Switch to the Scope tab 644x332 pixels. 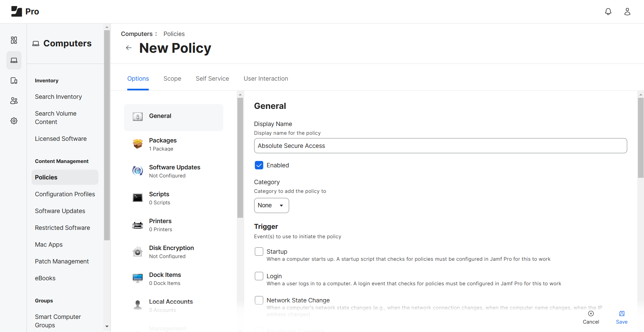(172, 79)
